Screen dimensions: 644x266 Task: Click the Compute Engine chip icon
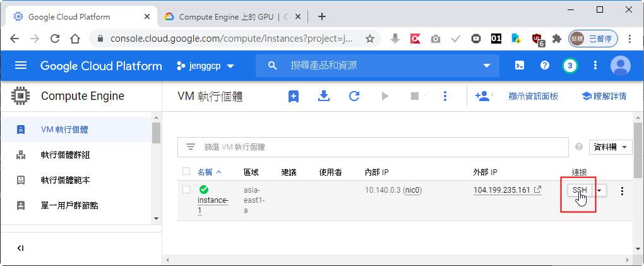[20, 96]
